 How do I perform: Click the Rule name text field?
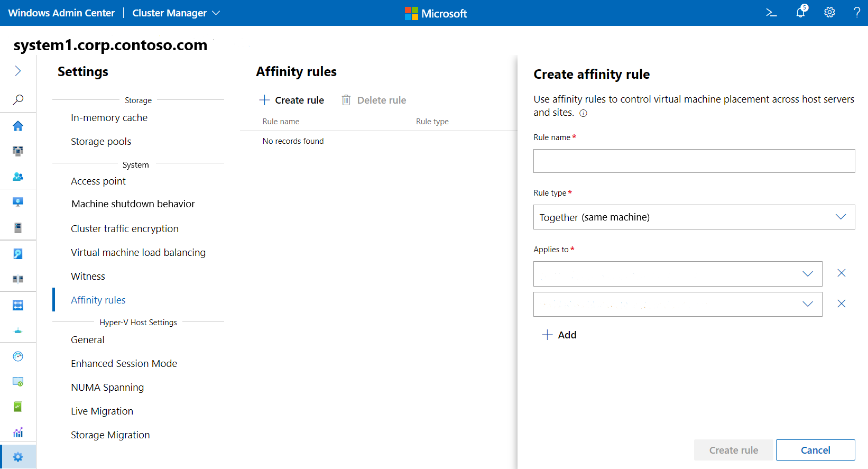click(x=694, y=161)
